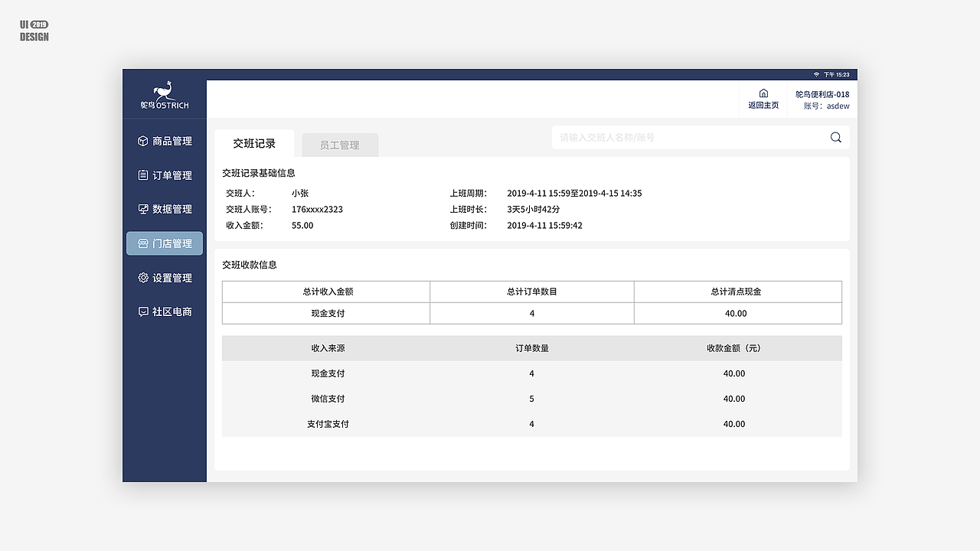The image size is (980, 551).
Task: Click the 交班收款信息 heading
Action: 250,265
